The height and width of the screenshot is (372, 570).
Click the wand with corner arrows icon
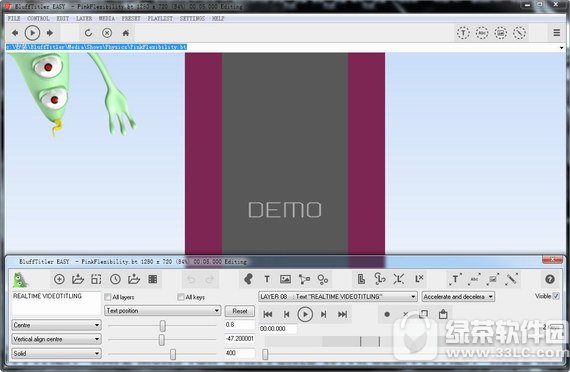coord(511,279)
